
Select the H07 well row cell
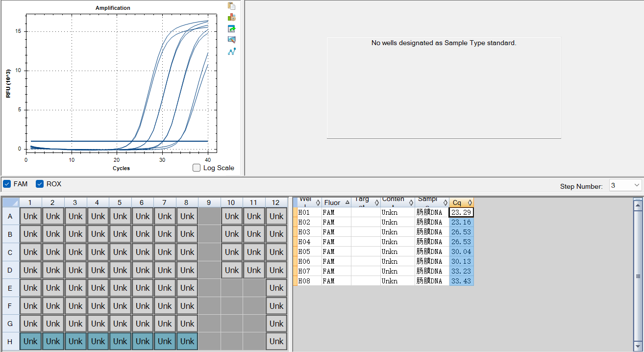coord(309,271)
